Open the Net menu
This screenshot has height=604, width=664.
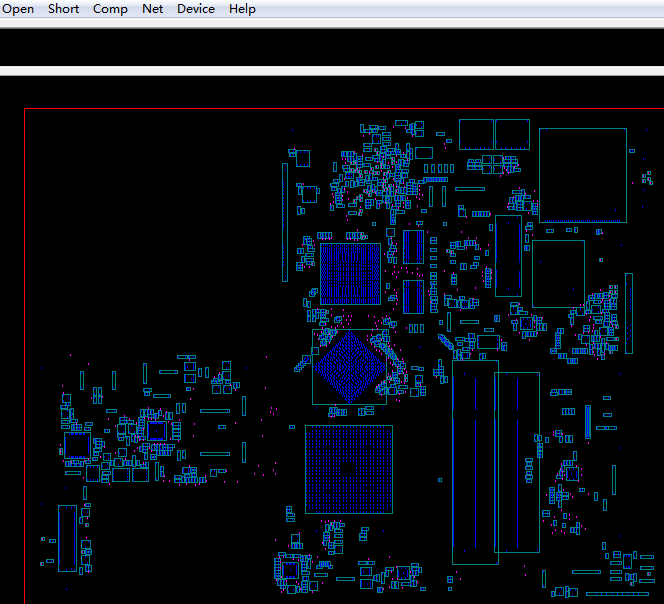point(152,9)
